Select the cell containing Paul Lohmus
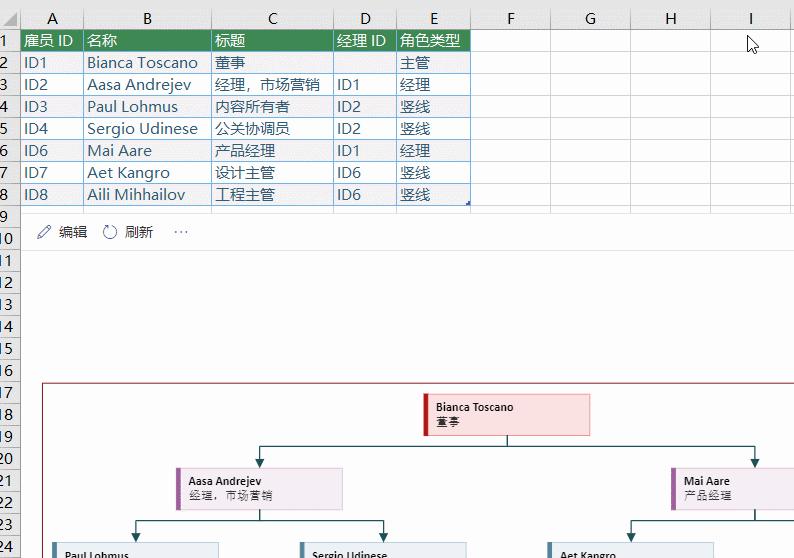Image resolution: width=794 pixels, height=558 pixels. [x=147, y=107]
